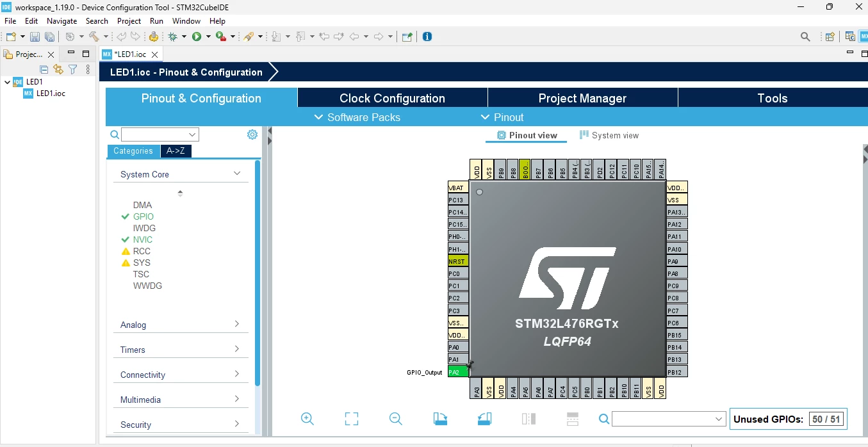
Task: Switch to System view
Action: click(x=609, y=135)
